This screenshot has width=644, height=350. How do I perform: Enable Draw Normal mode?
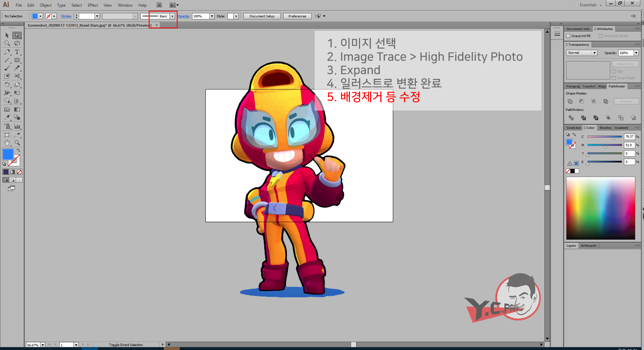pyautogui.click(x=6, y=180)
